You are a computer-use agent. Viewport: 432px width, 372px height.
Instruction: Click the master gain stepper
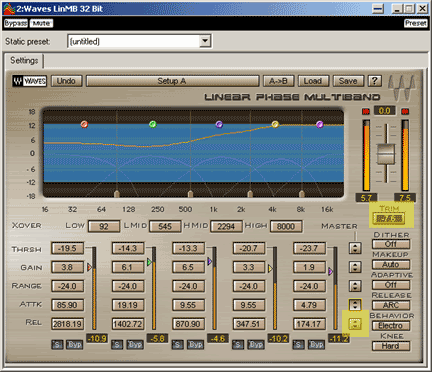coord(355,267)
